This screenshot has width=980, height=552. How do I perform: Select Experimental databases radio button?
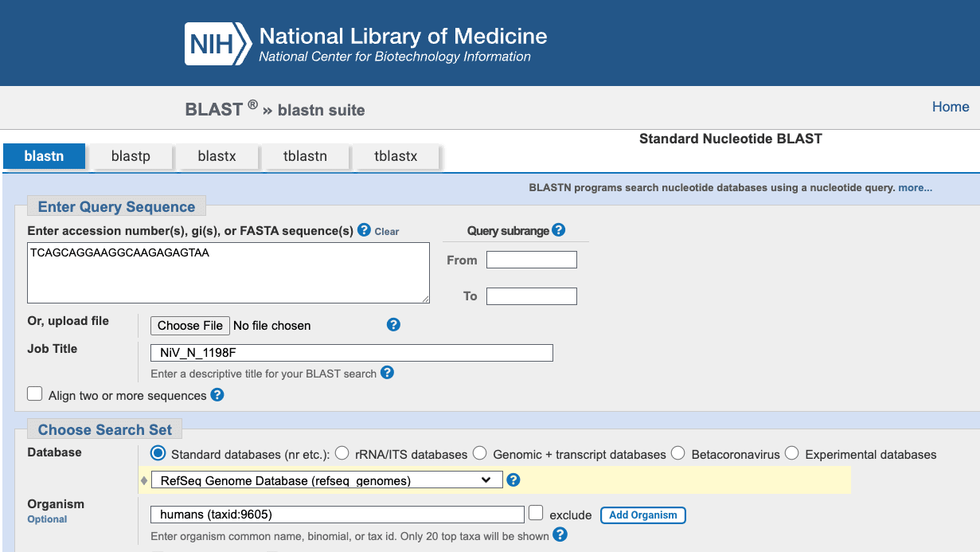click(x=791, y=453)
